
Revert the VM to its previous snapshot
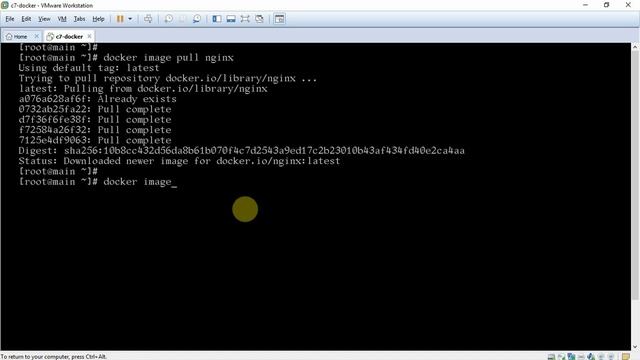182,19
